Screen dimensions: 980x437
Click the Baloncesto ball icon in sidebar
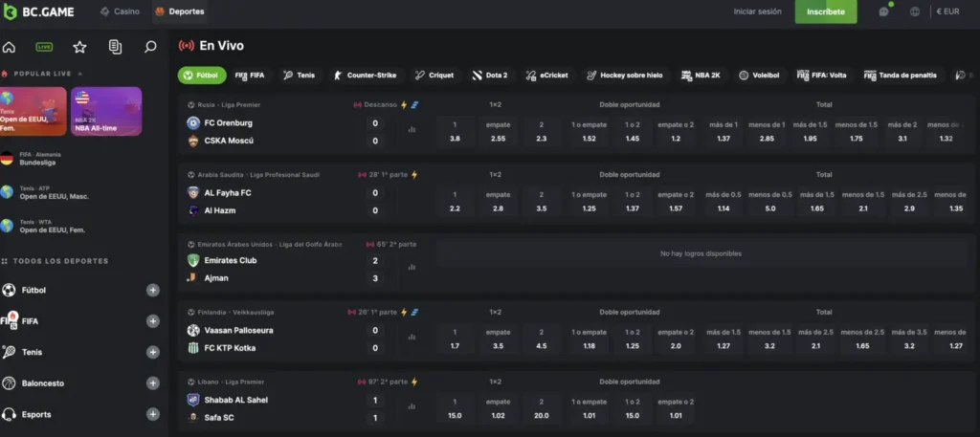9,383
